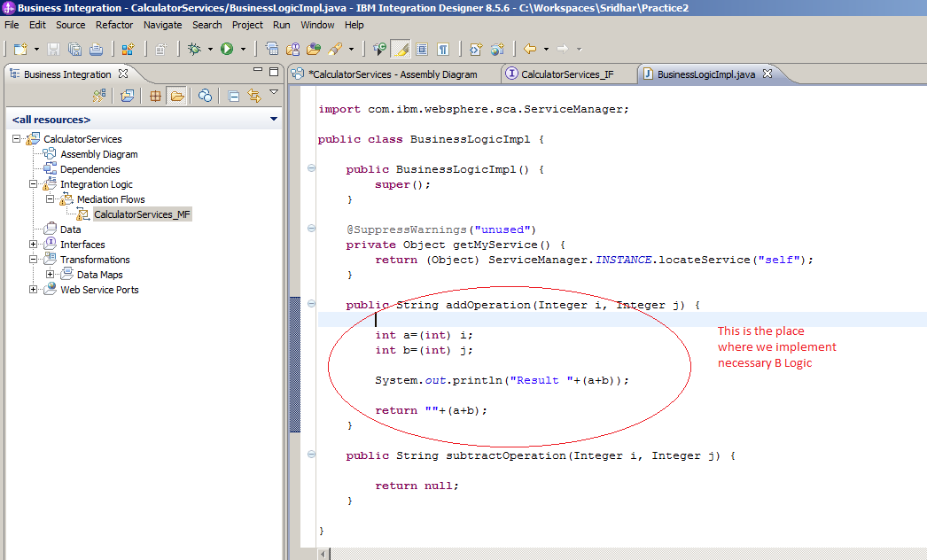Select CalculatorServices_MF in the tree

[x=142, y=214]
